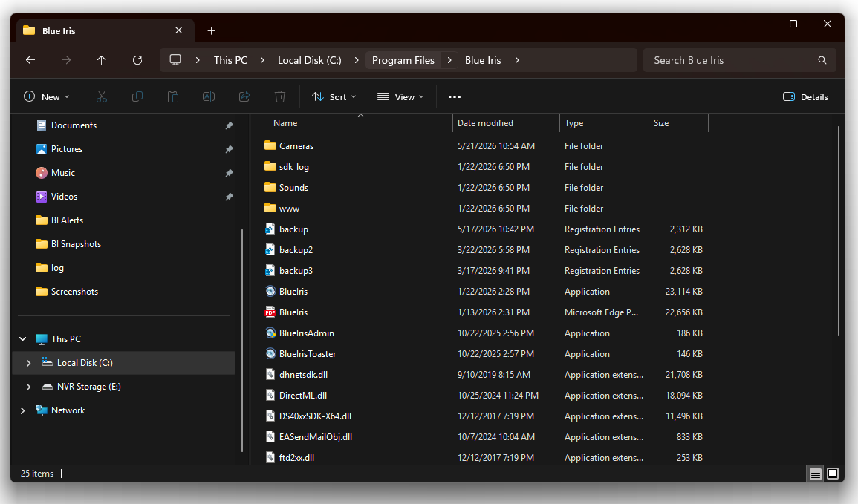Switch to details list view icon

point(816,474)
